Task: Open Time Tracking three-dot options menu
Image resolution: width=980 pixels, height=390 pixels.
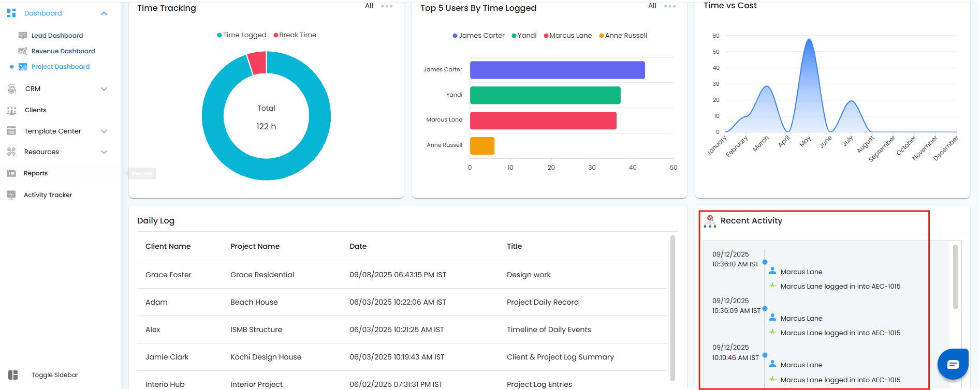Action: click(387, 6)
